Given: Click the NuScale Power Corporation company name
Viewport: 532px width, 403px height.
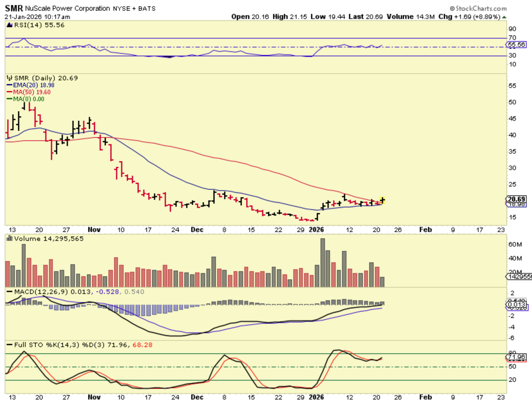Looking at the screenshot, I should coord(67,9).
